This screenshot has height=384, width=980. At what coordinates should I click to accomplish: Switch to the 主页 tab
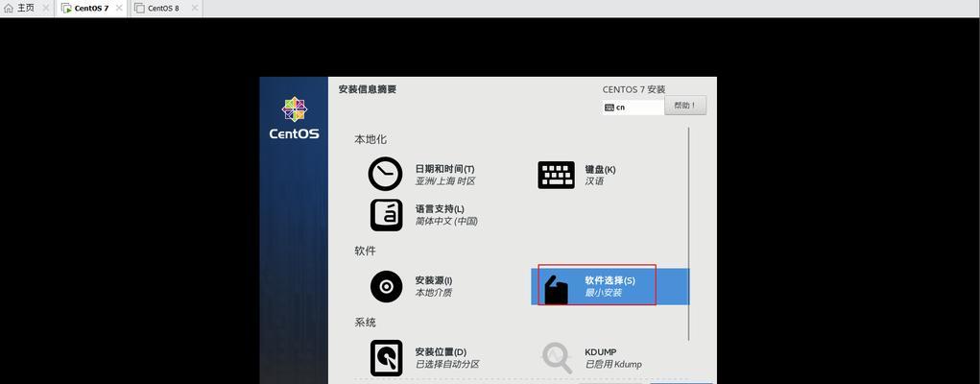(x=26, y=8)
